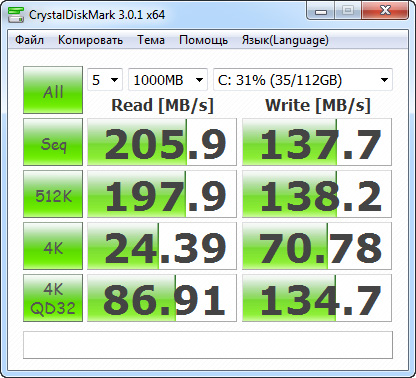
Task: Open the drive selector C: 31% dropdown
Action: [303, 80]
